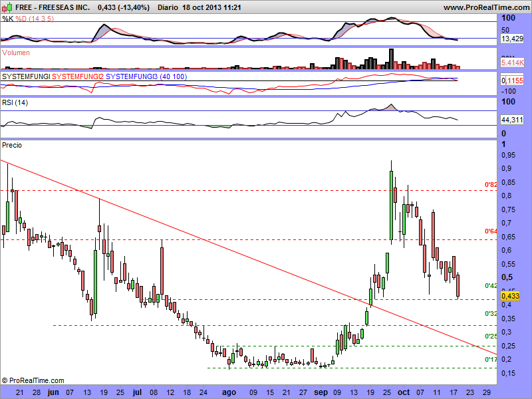Select the red SYSTEMFUNGI2 indicator label
532x399 pixels.
pos(78,76)
